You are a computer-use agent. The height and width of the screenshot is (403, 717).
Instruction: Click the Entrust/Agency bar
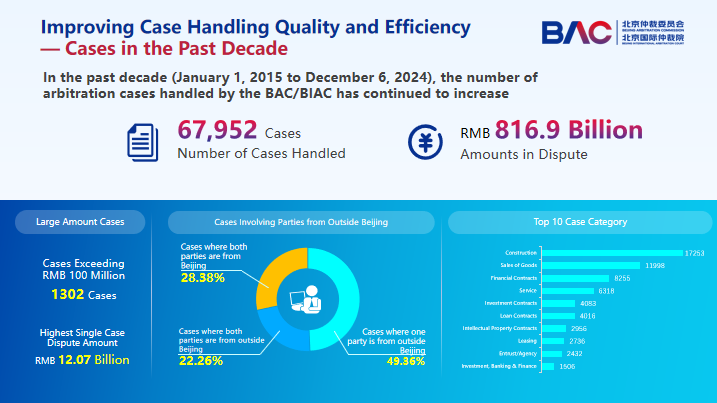(x=552, y=354)
